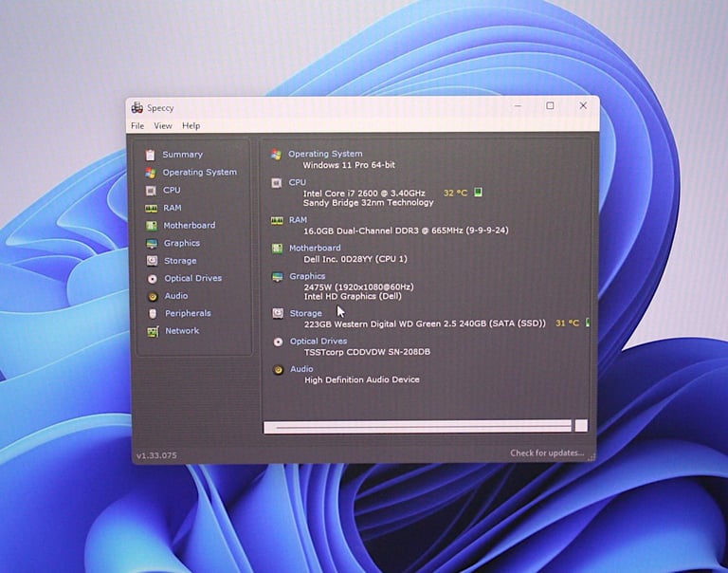728x573 pixels.
Task: Click the Operating System flag icon in sidebar
Action: (150, 173)
